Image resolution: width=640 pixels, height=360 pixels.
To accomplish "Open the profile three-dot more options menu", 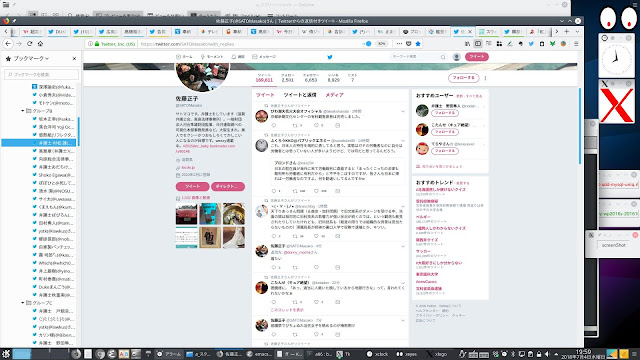I will pyautogui.click(x=485, y=78).
